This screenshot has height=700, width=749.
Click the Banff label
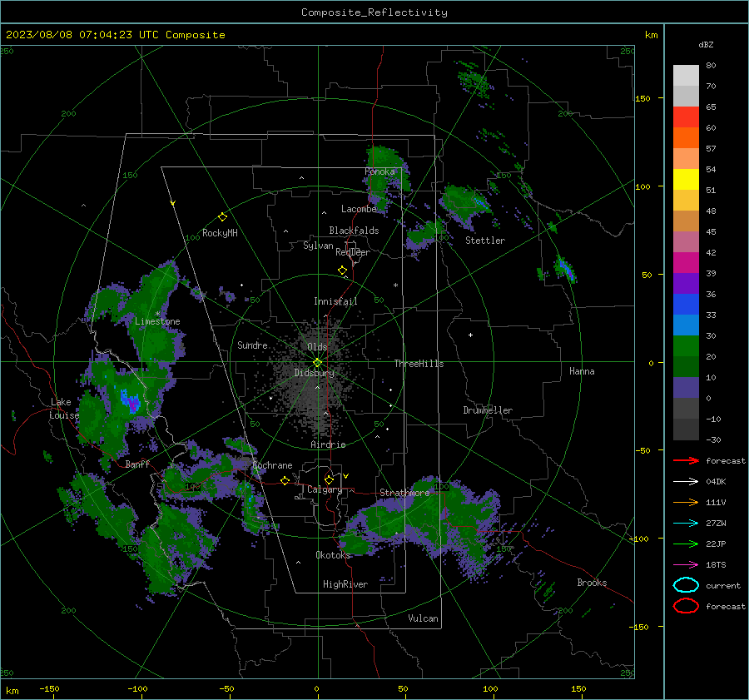[x=137, y=464]
